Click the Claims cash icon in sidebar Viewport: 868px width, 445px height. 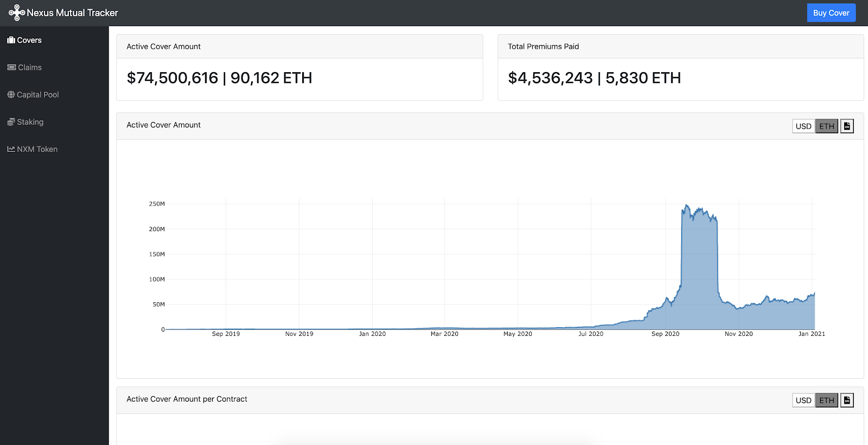11,67
